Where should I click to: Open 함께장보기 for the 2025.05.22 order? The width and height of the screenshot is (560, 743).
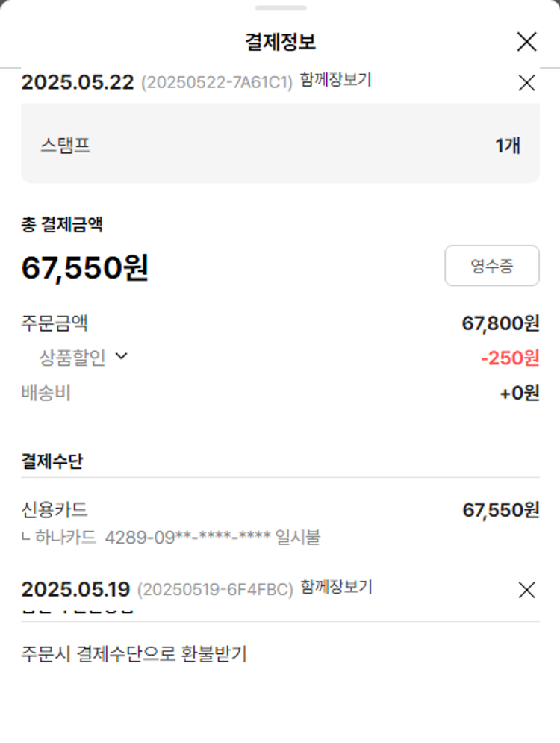pos(335,80)
